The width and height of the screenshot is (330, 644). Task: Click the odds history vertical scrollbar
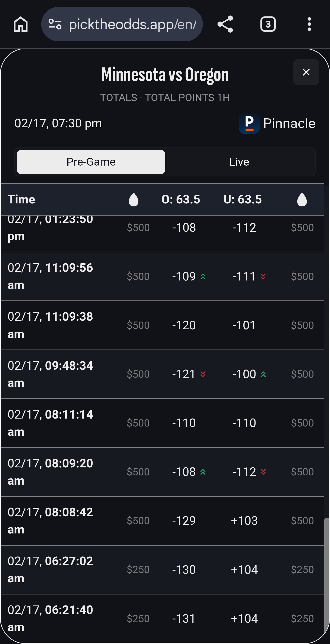[327, 575]
